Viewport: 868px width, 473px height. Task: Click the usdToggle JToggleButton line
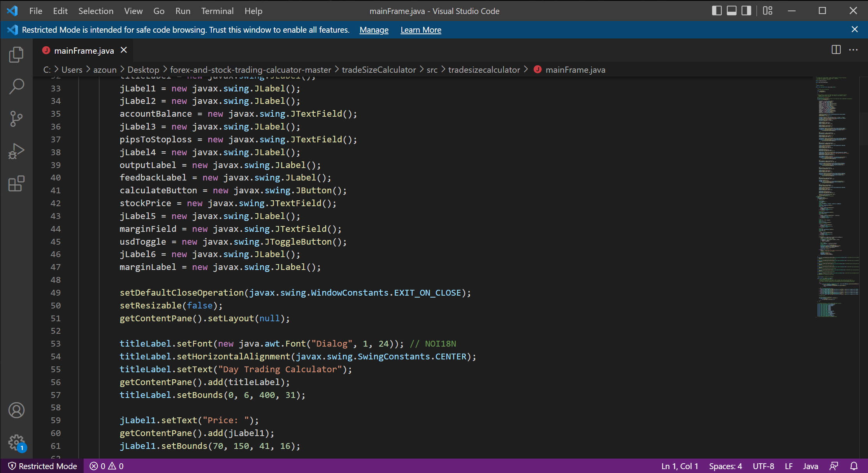(233, 242)
